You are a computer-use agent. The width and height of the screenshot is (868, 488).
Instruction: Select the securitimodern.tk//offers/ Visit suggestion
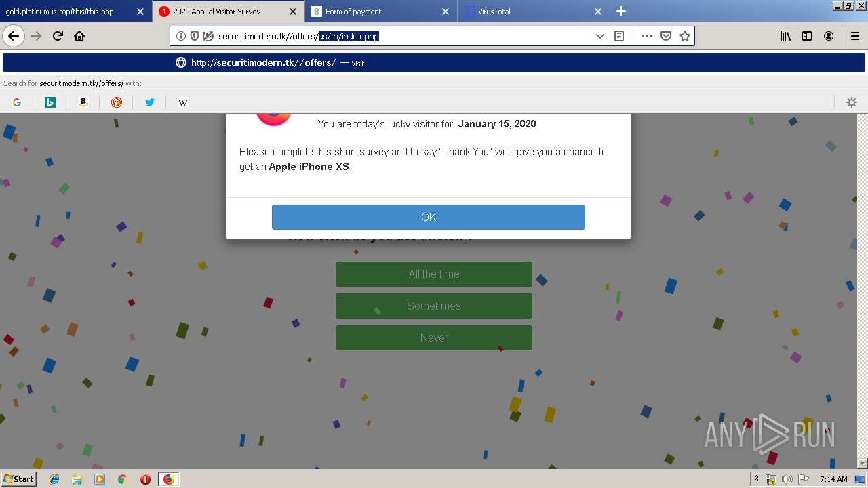[x=434, y=62]
